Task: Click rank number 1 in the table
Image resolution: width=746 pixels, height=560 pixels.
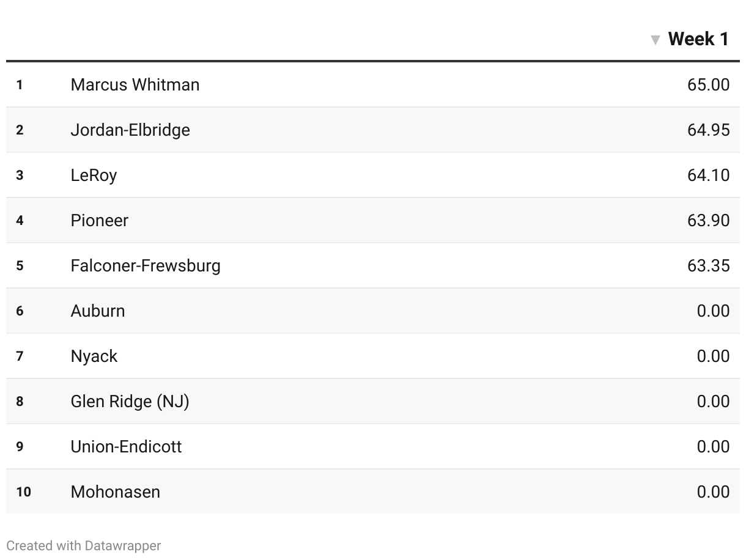Action: point(20,84)
